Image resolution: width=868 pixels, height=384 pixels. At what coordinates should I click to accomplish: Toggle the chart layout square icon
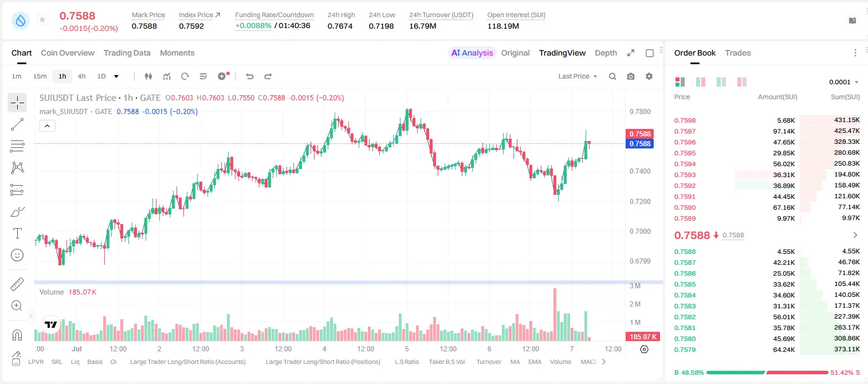tap(650, 53)
